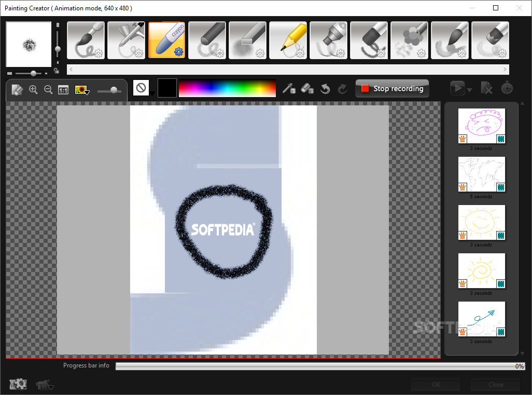The width and height of the screenshot is (532, 395).
Task: Open the current black color swatch
Action: [167, 88]
